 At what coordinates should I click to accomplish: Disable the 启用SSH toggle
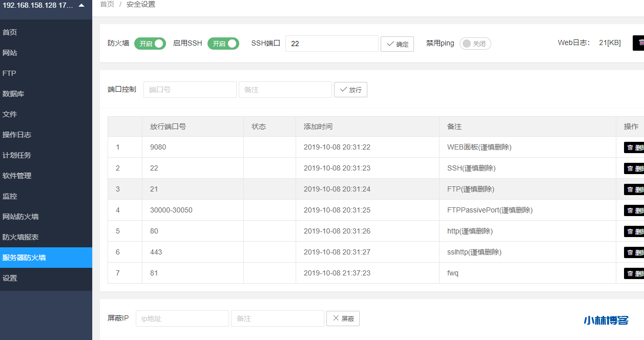[223, 44]
